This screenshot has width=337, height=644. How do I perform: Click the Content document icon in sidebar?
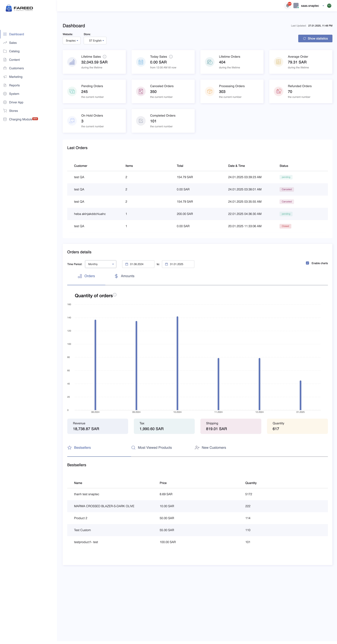(x=5, y=60)
